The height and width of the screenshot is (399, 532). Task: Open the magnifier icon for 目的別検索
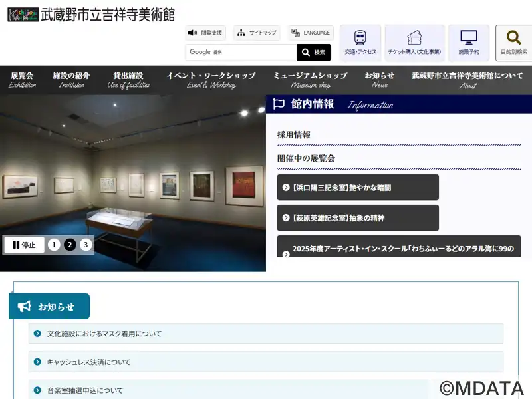click(513, 38)
